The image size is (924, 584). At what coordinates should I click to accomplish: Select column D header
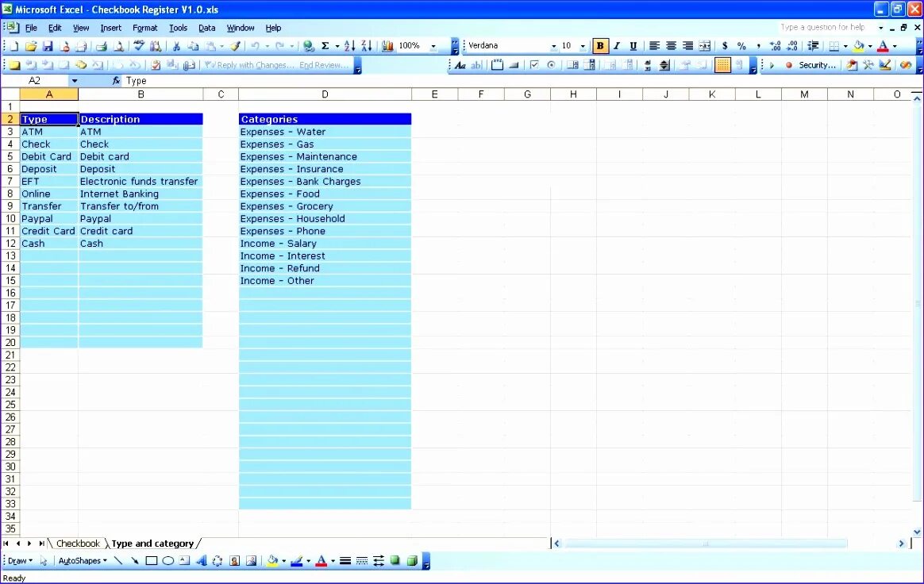325,94
